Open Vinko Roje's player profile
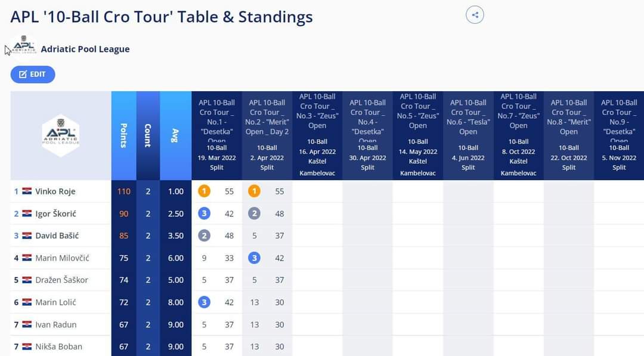Viewport: 644px width, 356px height. click(55, 191)
